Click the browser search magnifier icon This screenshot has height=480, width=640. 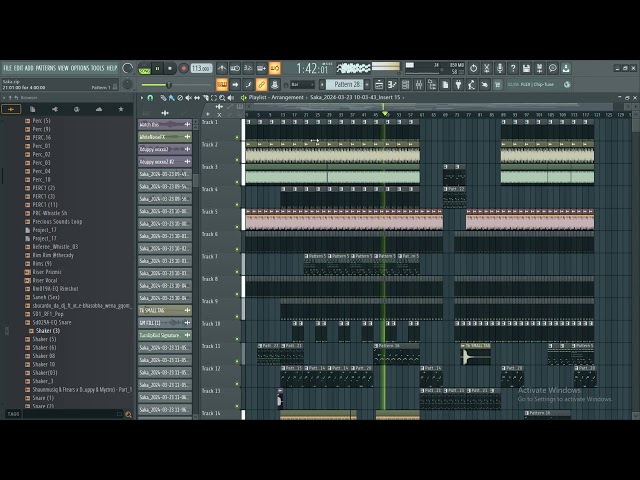[x=128, y=414]
